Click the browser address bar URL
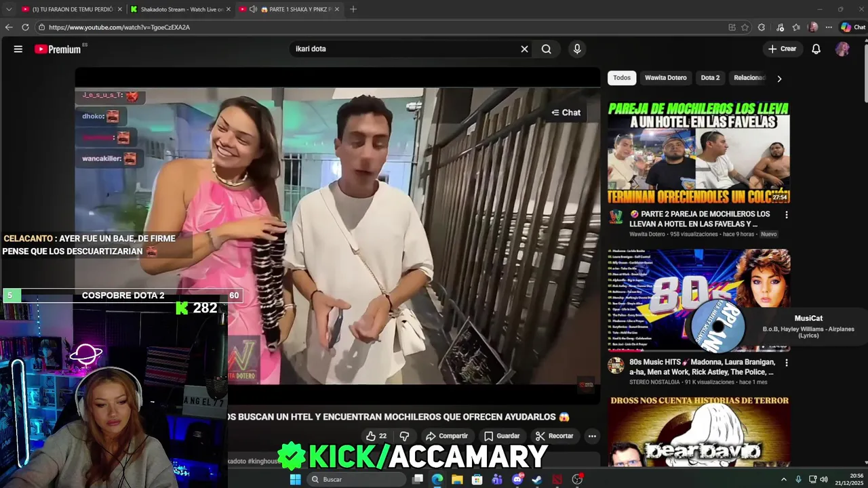 pos(119,27)
